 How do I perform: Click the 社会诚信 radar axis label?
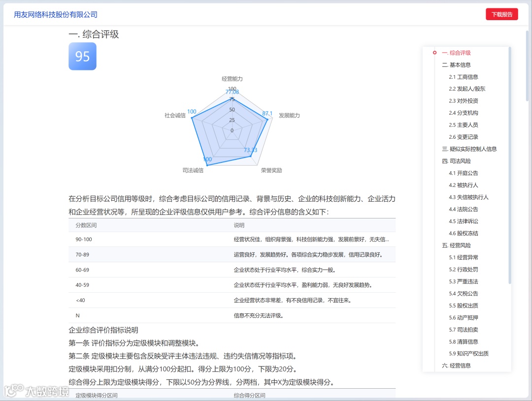tap(175, 116)
